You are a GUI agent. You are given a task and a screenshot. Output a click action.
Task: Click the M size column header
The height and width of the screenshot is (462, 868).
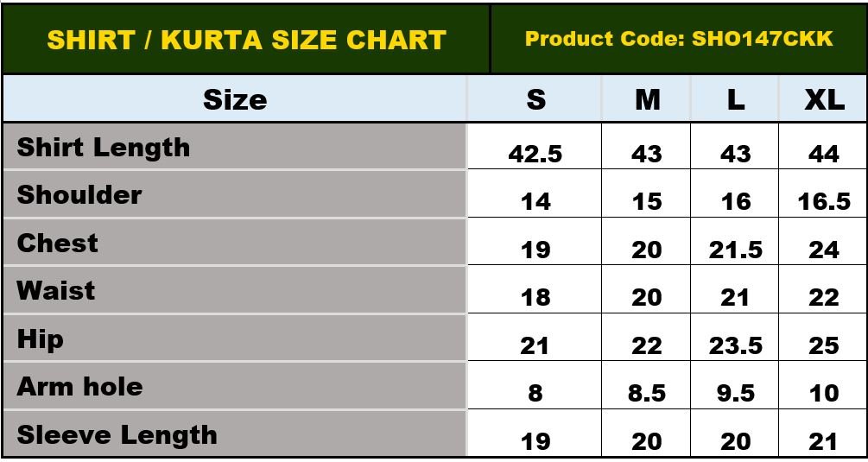[647, 100]
